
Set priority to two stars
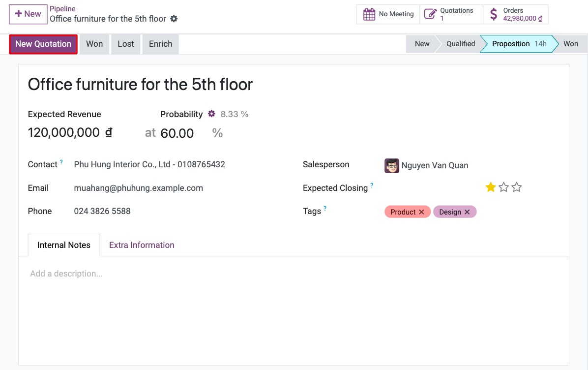503,187
